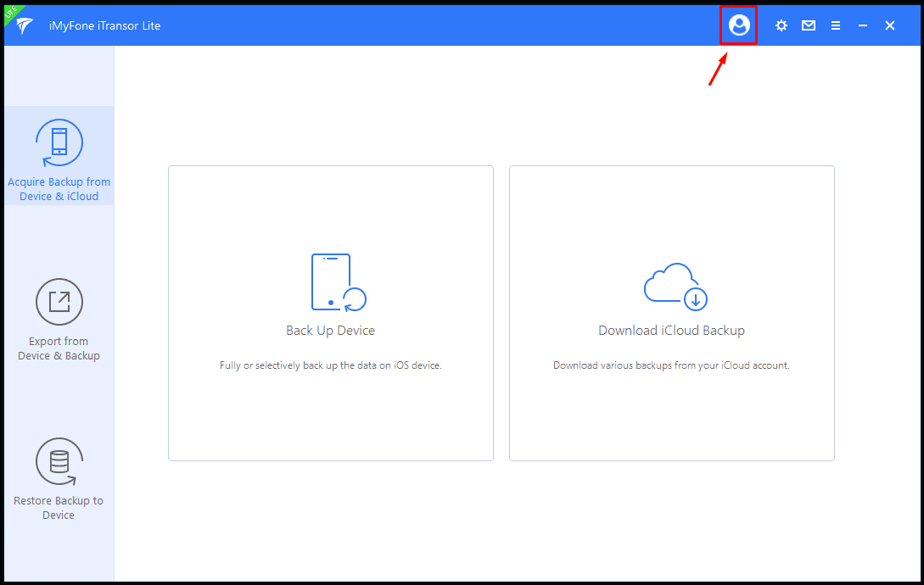This screenshot has width=924, height=585.
Task: Select the Acquire Backup from Device & iCloud tab
Action: 59,156
